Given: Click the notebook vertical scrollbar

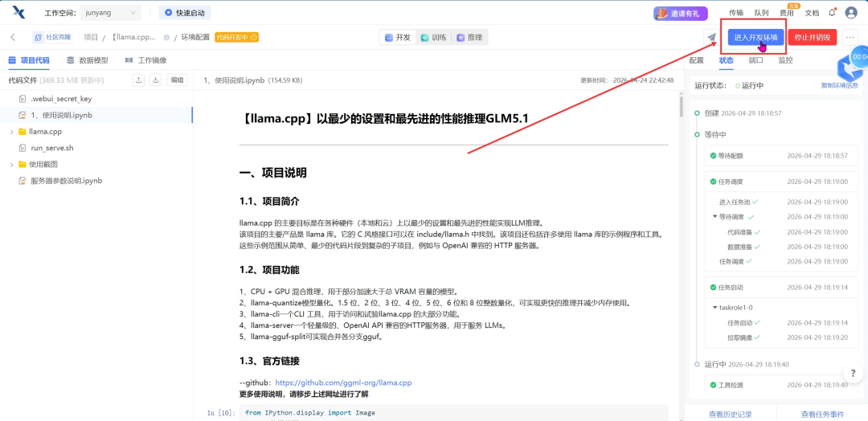Looking at the screenshot, I should pyautogui.click(x=681, y=105).
